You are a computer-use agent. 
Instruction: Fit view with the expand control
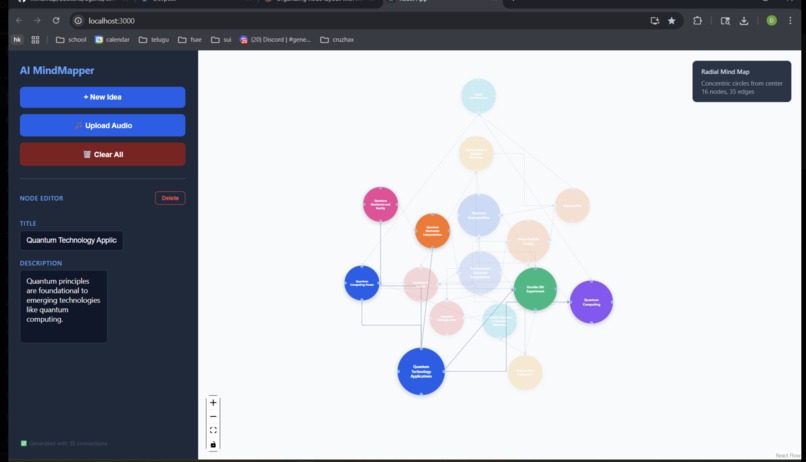pyautogui.click(x=213, y=430)
